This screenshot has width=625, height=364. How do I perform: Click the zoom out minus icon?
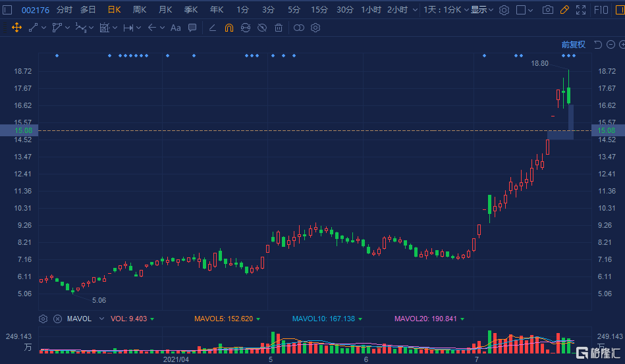(611, 44)
